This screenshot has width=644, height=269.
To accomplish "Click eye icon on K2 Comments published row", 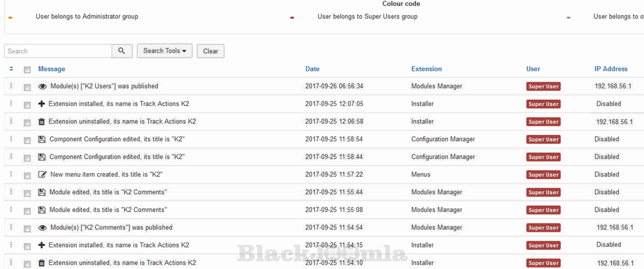I will [x=42, y=228].
